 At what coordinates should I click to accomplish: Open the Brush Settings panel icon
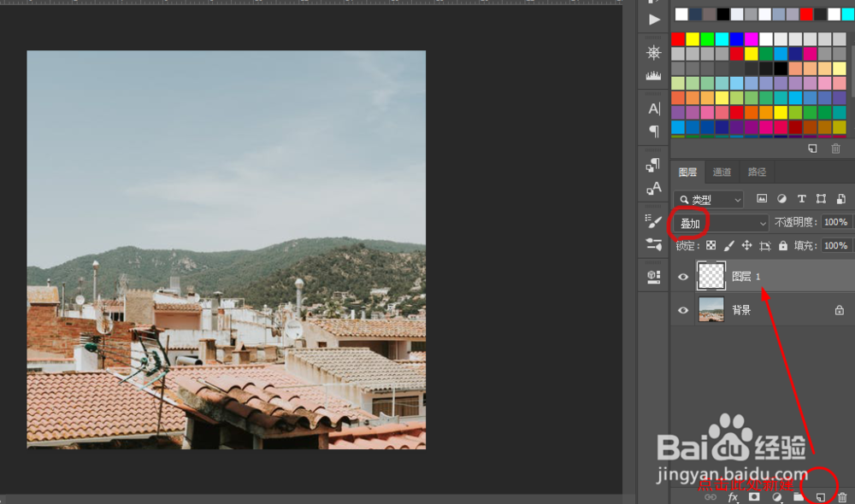(x=653, y=244)
